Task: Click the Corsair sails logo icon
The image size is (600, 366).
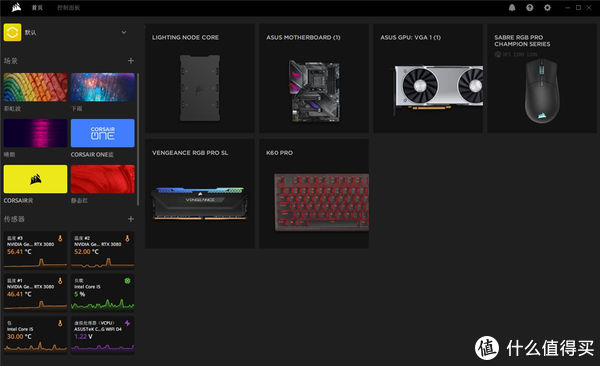Action: click(x=16, y=7)
